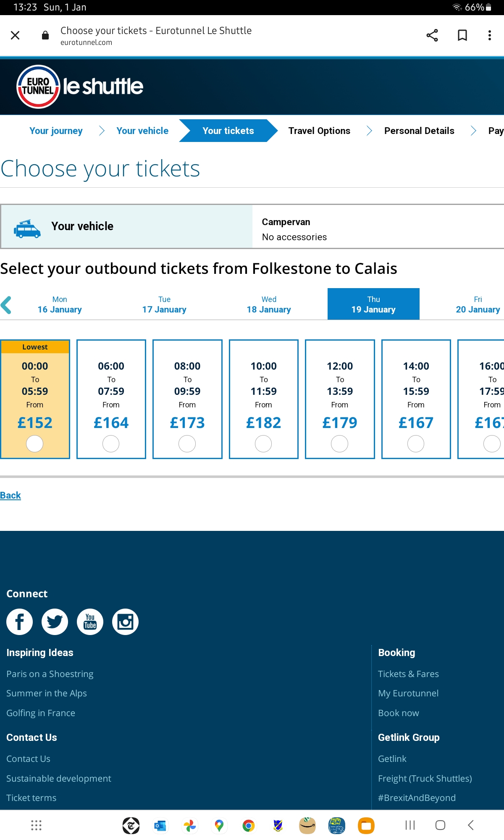504x840 pixels.
Task: Bookmark this page with bookmark icon
Action: [462, 35]
